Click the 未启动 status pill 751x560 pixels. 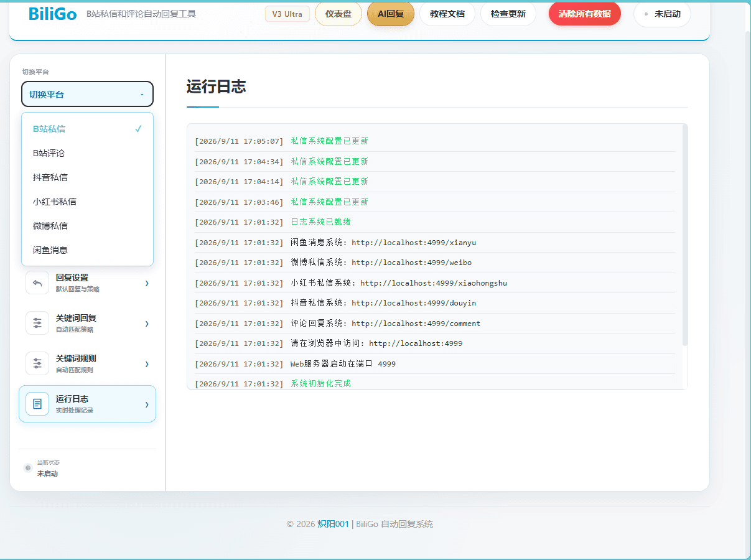click(662, 14)
